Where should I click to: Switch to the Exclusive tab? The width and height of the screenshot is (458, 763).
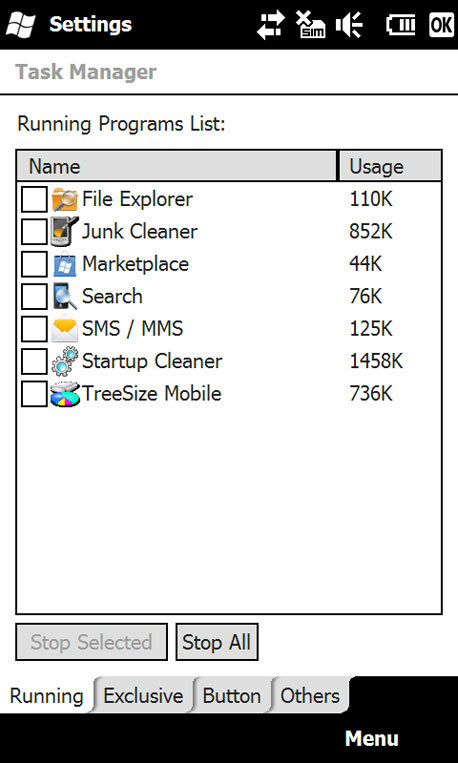pos(144,695)
